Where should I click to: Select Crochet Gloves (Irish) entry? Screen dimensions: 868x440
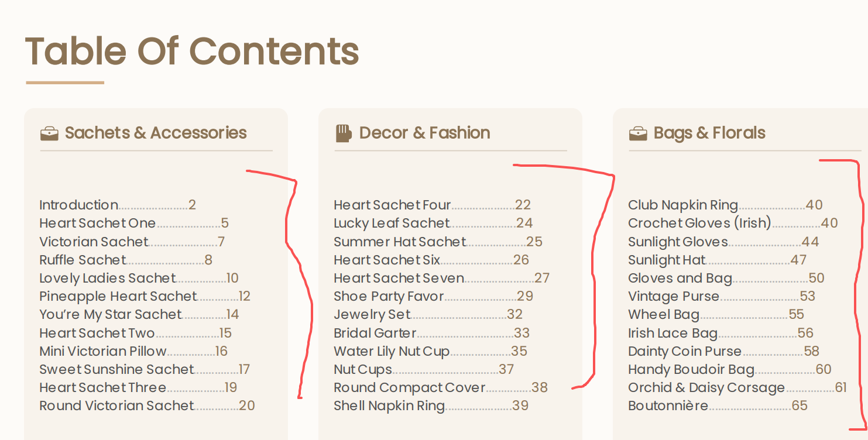pos(733,223)
